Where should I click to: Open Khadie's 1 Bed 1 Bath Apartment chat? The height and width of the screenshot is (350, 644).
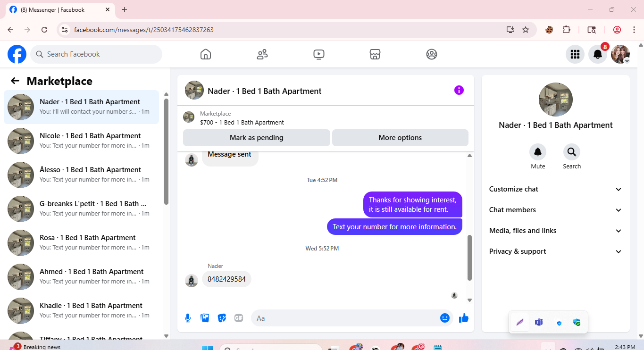tap(82, 311)
